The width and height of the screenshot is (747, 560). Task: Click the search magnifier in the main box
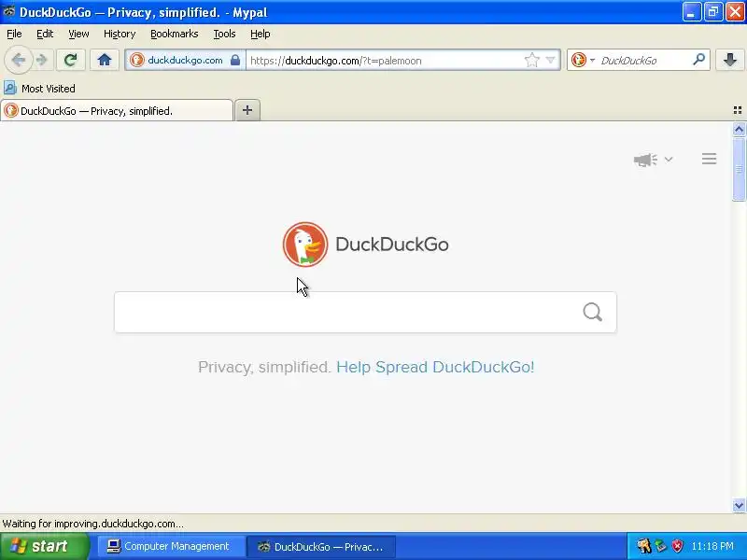coord(593,313)
